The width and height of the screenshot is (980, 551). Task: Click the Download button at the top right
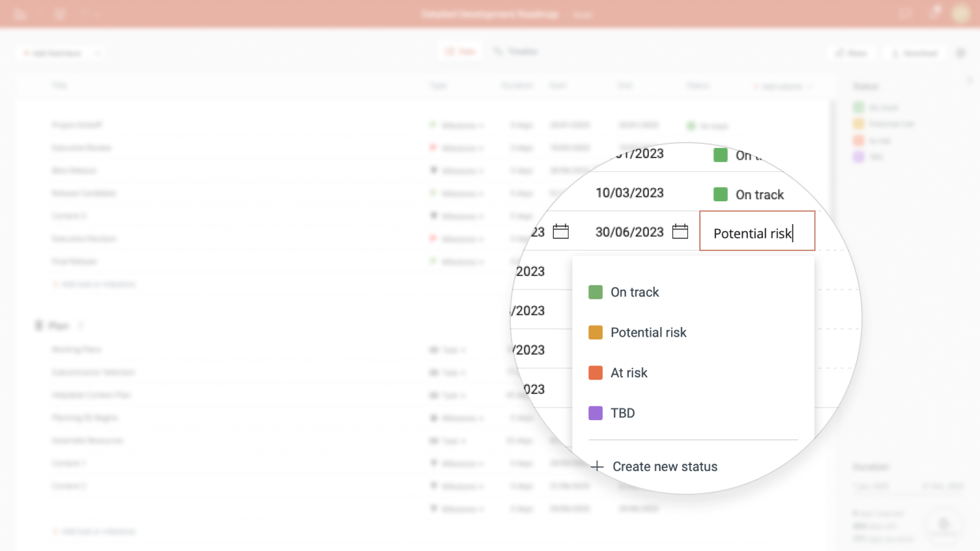(914, 53)
